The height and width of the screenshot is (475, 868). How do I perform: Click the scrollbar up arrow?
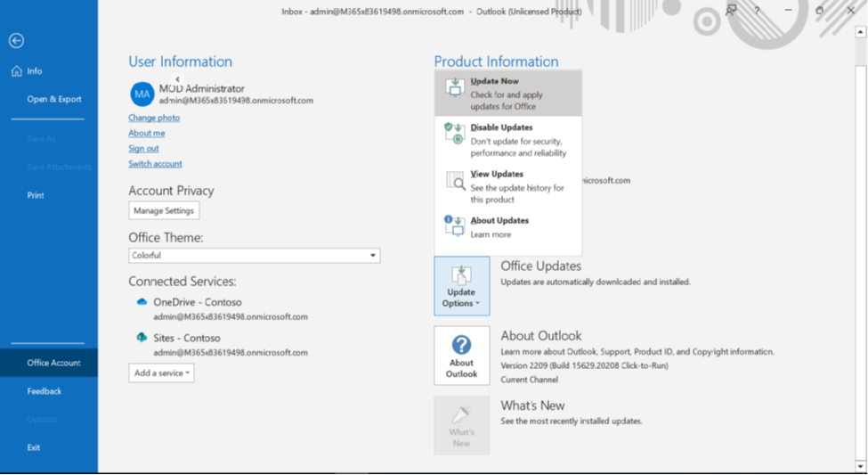click(860, 31)
